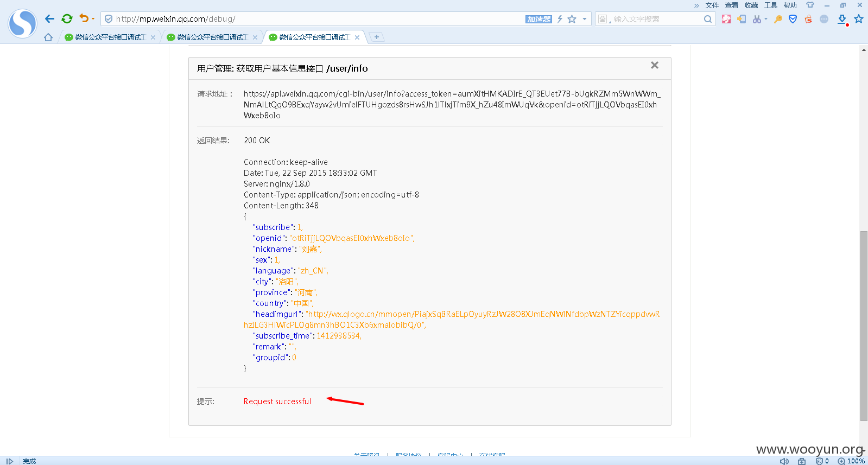Open the 工具 menu
This screenshot has height=465, width=868.
click(771, 5)
